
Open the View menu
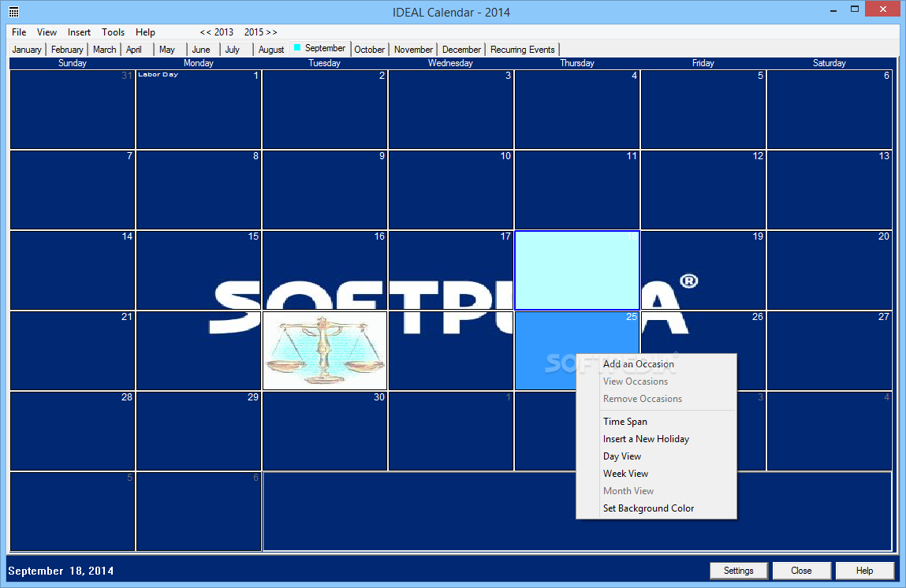coord(47,32)
